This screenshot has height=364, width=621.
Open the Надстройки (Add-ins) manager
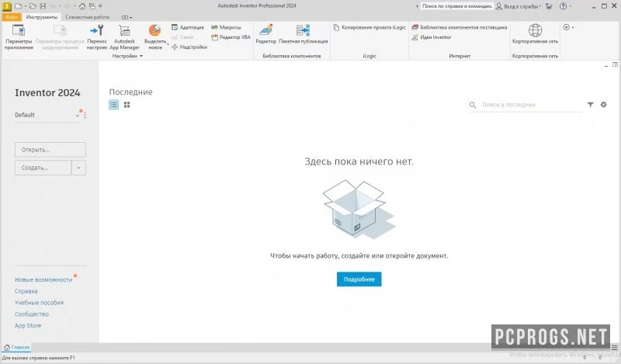(x=189, y=47)
